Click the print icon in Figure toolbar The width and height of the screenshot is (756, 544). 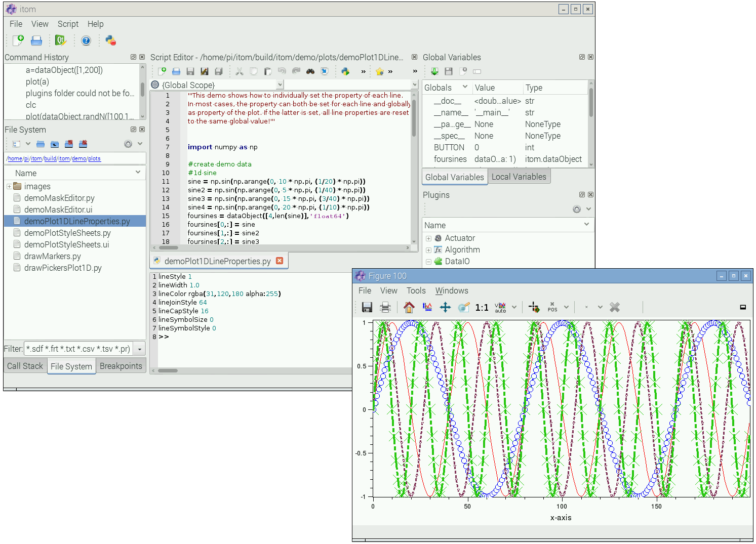(x=385, y=307)
